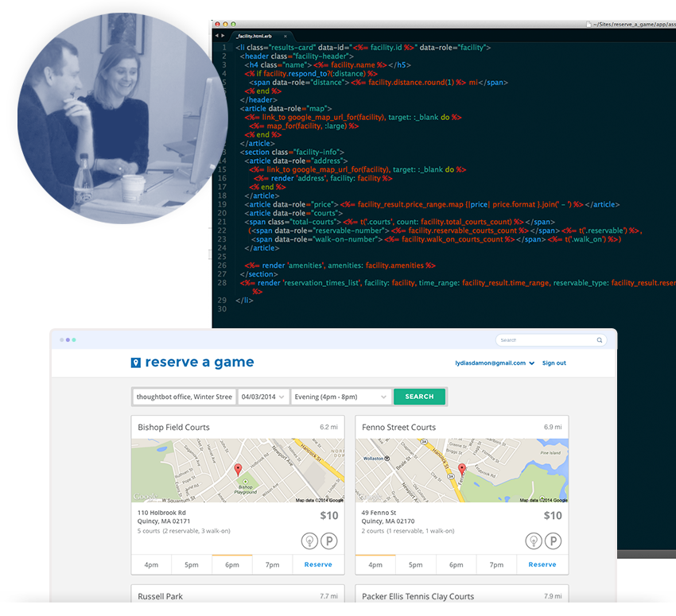Open the _facility.html.erb editor tab
676x616 pixels.
click(262, 37)
